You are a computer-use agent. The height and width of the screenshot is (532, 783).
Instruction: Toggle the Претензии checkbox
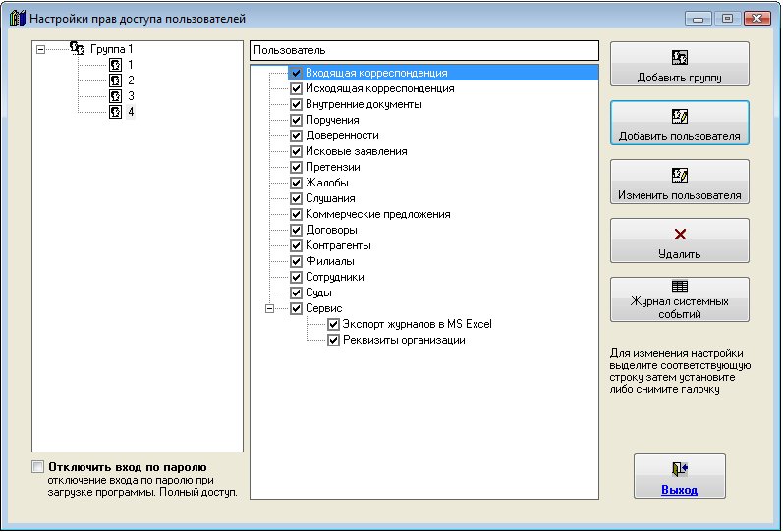click(296, 167)
